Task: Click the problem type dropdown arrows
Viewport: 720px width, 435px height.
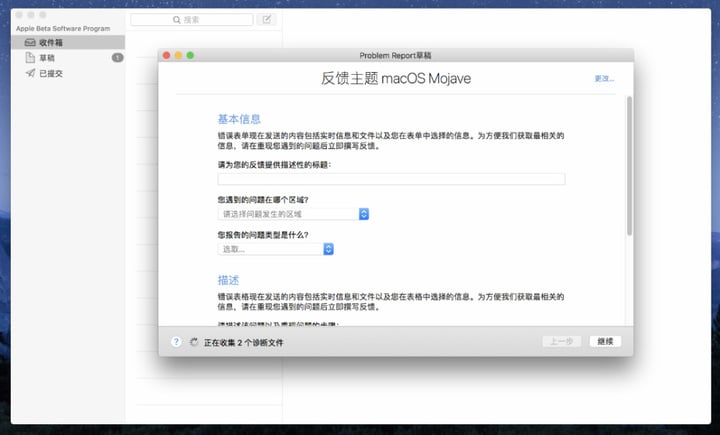Action: click(328, 249)
